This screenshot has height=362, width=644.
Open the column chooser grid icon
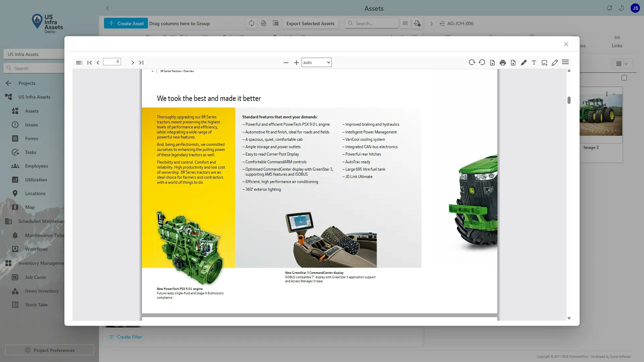click(x=405, y=23)
